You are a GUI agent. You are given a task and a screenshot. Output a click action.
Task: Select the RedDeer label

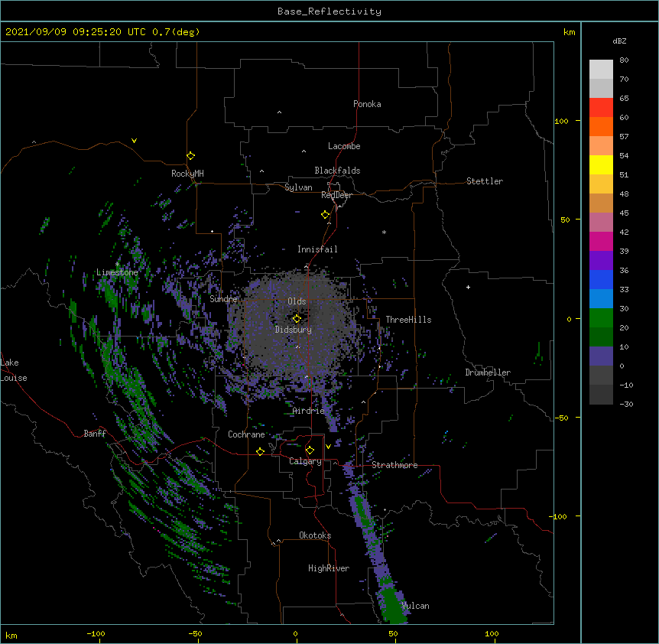[x=336, y=195]
